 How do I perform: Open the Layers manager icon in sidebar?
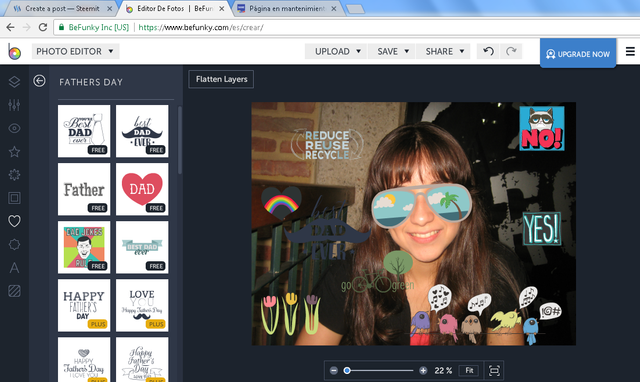coord(14,82)
